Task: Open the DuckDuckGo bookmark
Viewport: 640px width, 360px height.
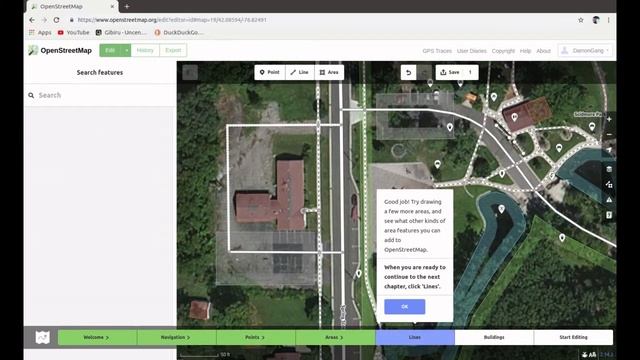Action: (x=178, y=32)
